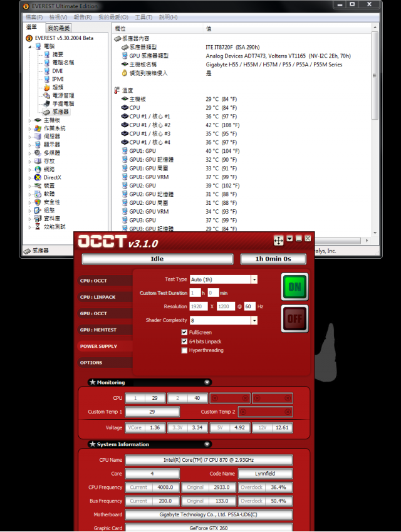This screenshot has height=532, width=401.
Task: Expand the DirectX tree node arrow
Action: click(x=30, y=177)
